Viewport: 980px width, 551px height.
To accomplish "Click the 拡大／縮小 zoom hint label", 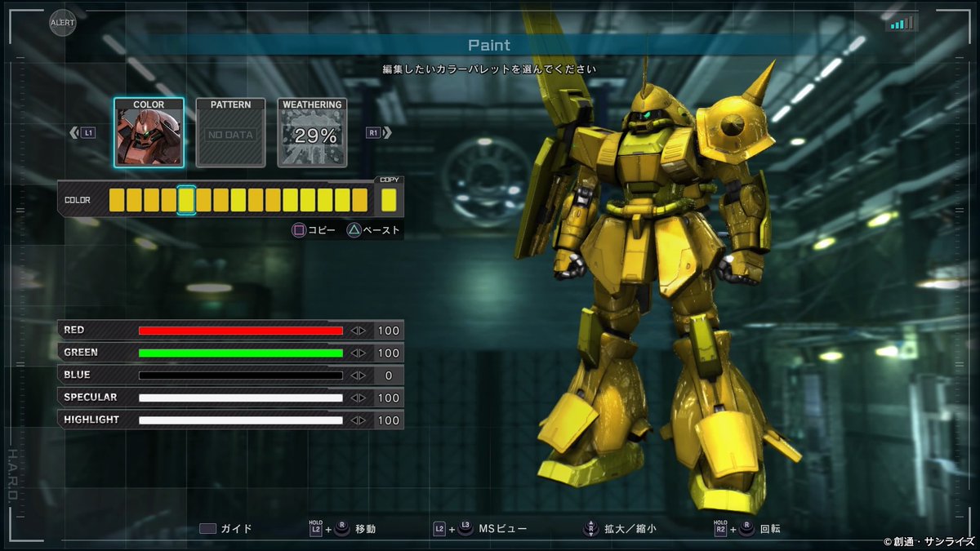I will 630,528.
